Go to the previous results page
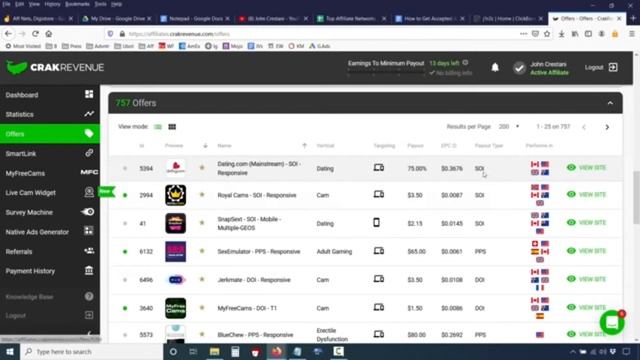Image resolution: width=640 pixels, height=360 pixels. pos(584,127)
